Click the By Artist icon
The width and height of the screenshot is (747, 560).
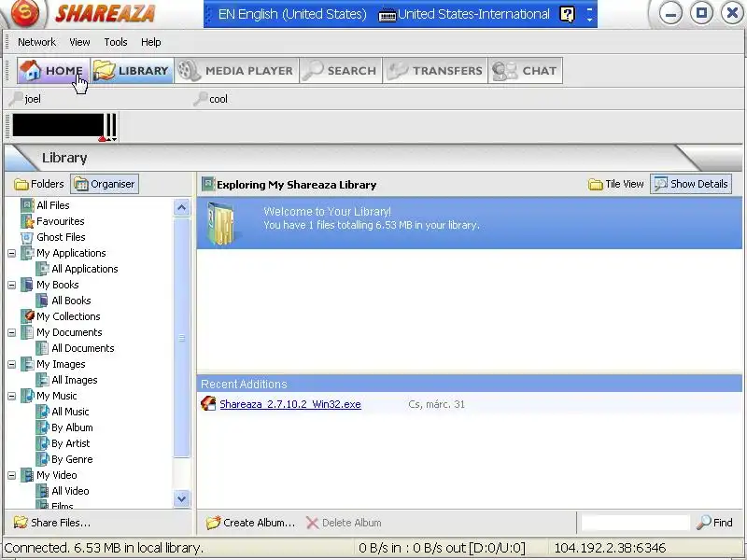[x=43, y=443]
